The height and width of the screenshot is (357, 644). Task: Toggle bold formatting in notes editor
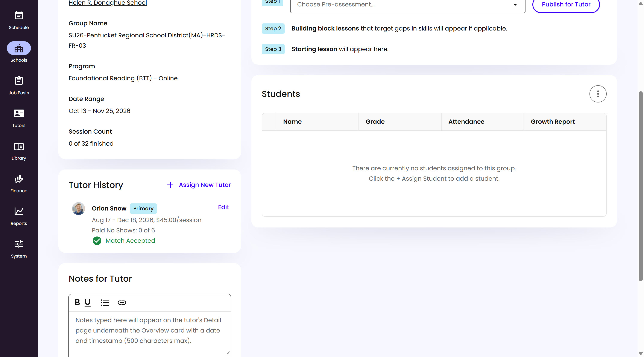point(77,302)
